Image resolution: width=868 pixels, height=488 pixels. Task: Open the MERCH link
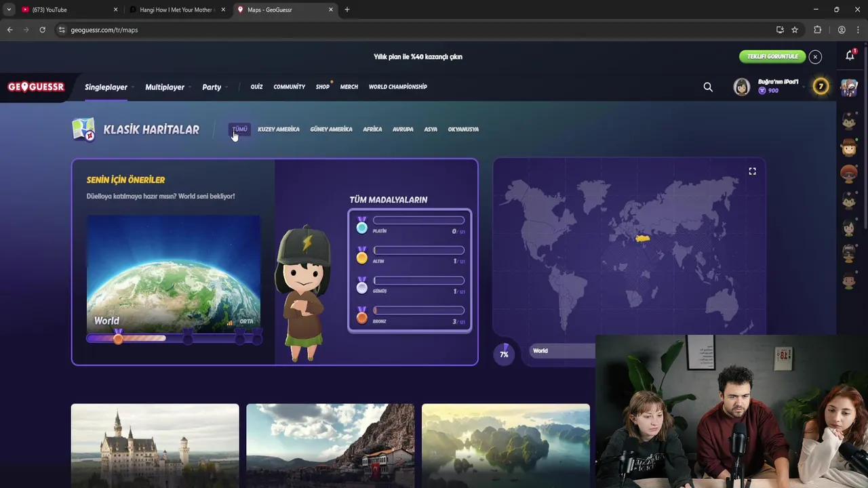tap(349, 87)
